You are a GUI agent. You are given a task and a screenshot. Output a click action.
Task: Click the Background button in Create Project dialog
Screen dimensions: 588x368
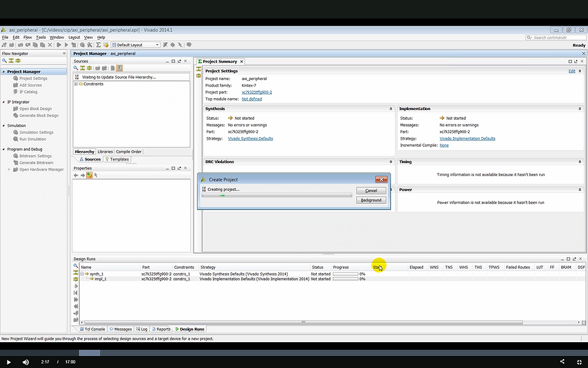tap(371, 200)
